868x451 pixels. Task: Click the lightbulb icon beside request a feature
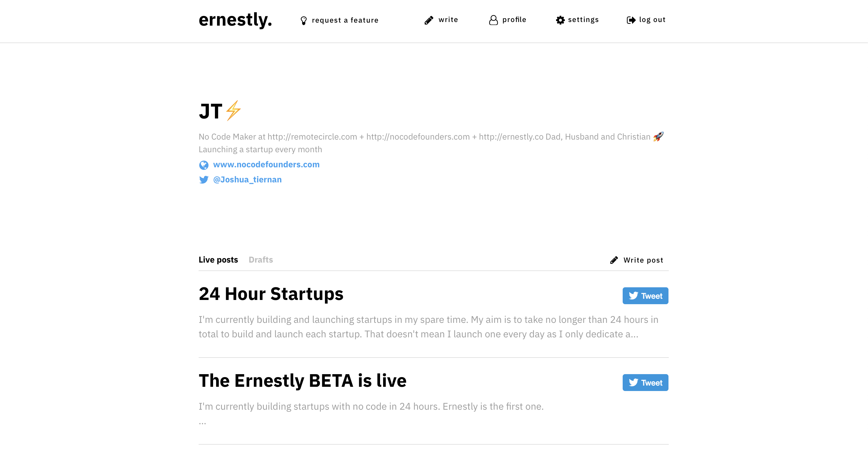pos(303,20)
